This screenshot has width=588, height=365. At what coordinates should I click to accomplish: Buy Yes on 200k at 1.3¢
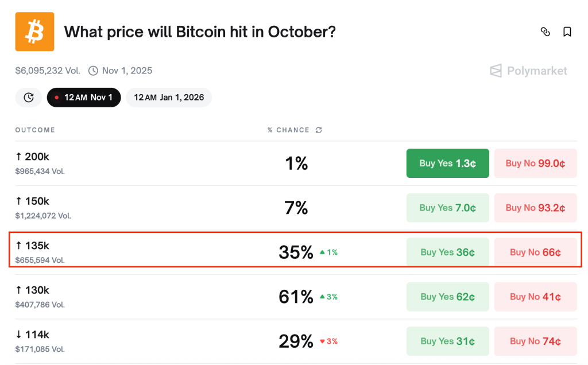point(447,164)
